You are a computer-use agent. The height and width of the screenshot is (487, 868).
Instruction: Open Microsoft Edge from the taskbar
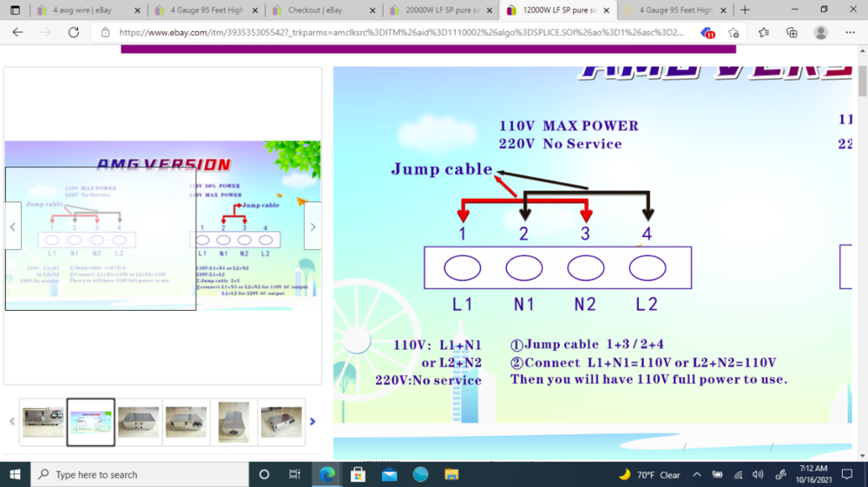point(327,474)
